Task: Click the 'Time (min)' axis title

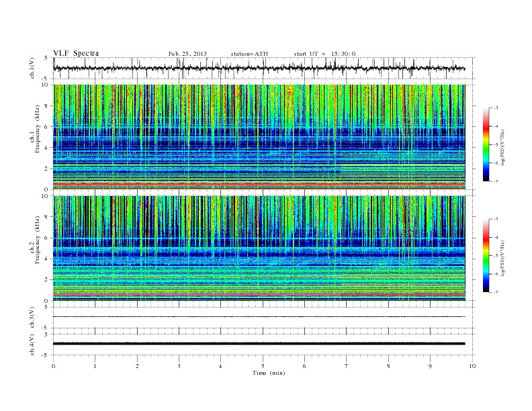Action: (269, 373)
